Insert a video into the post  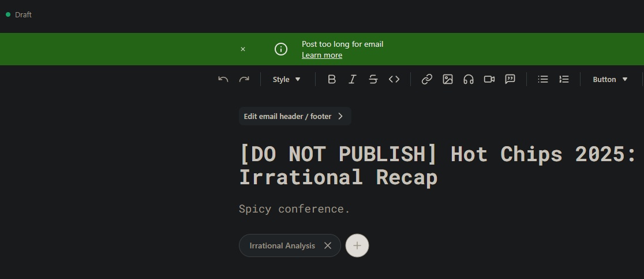[x=489, y=79]
